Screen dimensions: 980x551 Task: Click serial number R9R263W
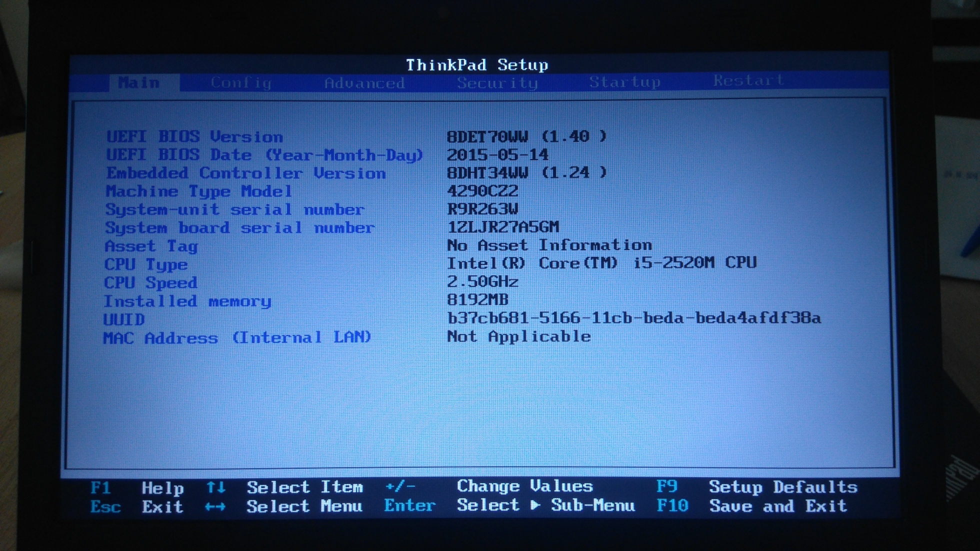click(482, 208)
